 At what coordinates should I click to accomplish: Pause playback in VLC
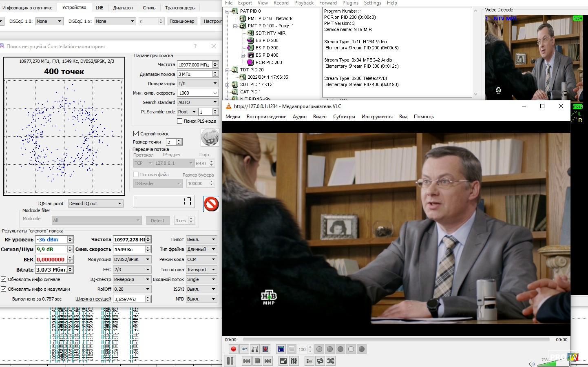pyautogui.click(x=230, y=361)
